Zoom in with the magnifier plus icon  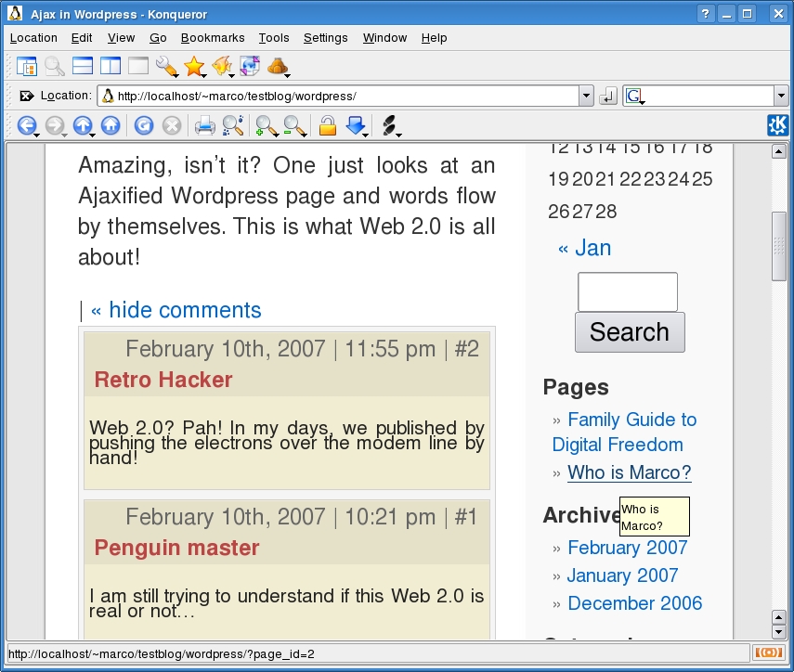point(267,125)
